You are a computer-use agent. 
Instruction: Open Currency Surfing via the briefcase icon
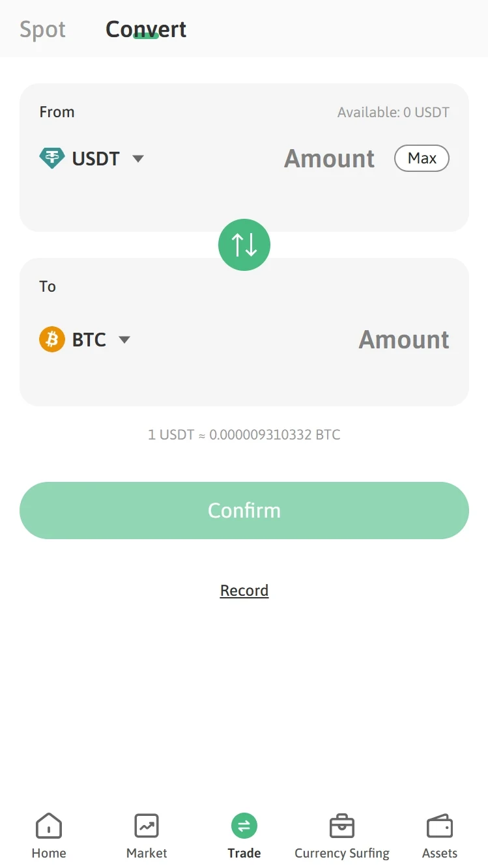[342, 826]
